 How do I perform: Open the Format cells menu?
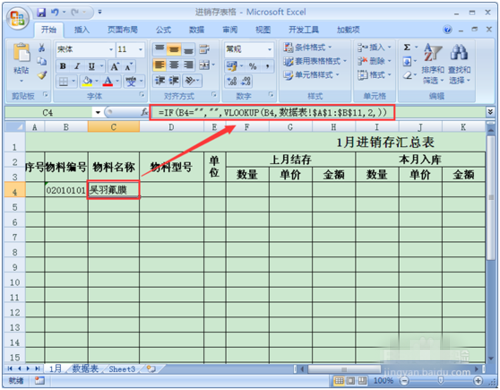pyautogui.click(x=374, y=75)
